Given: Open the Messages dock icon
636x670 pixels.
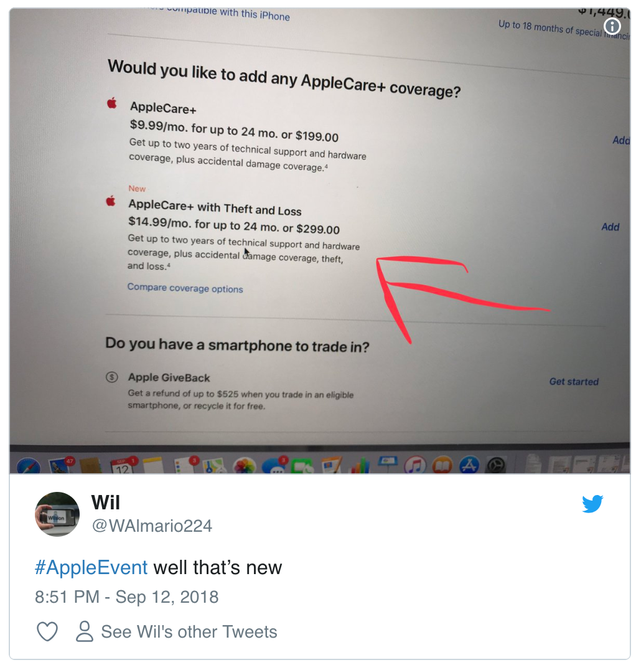Looking at the screenshot, I should coord(275,466).
